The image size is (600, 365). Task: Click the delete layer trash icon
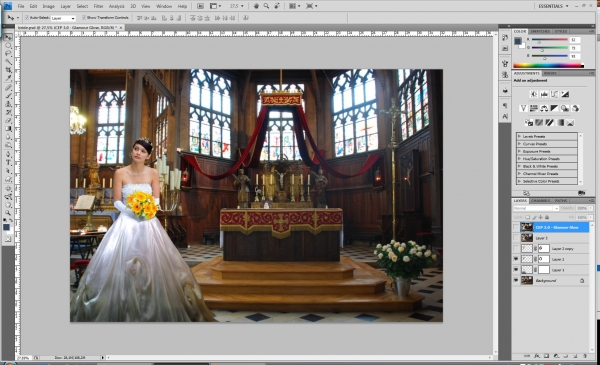584,356
